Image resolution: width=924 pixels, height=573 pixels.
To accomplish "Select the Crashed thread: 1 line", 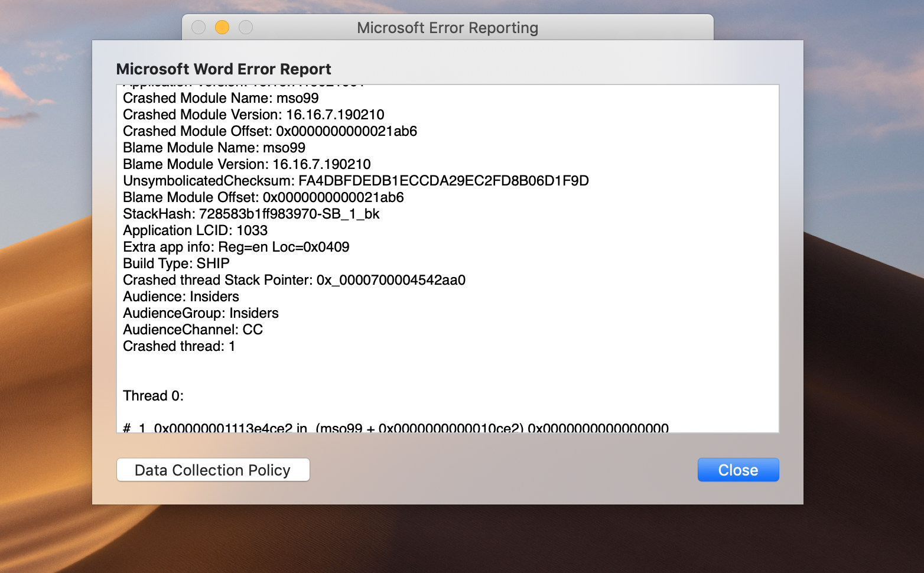I will click(179, 346).
